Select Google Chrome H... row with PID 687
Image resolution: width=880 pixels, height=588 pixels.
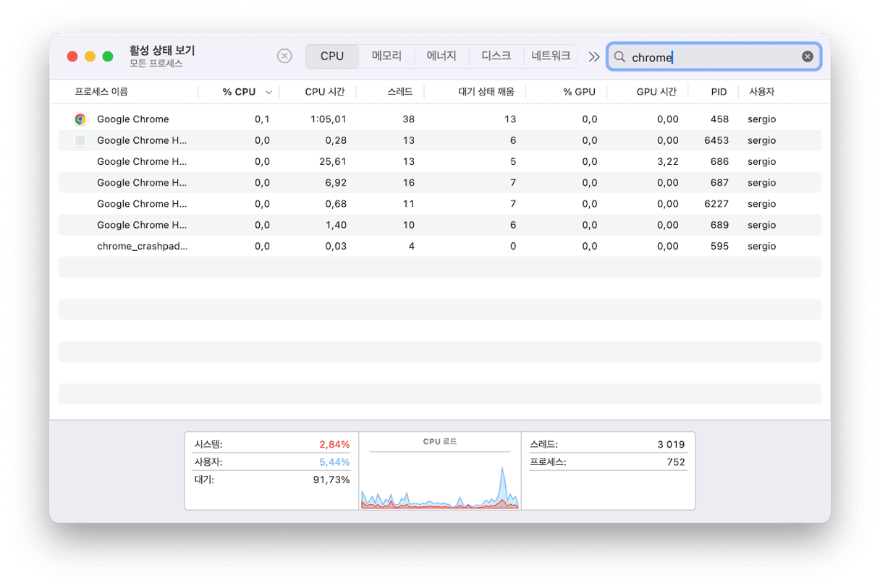[x=439, y=182]
